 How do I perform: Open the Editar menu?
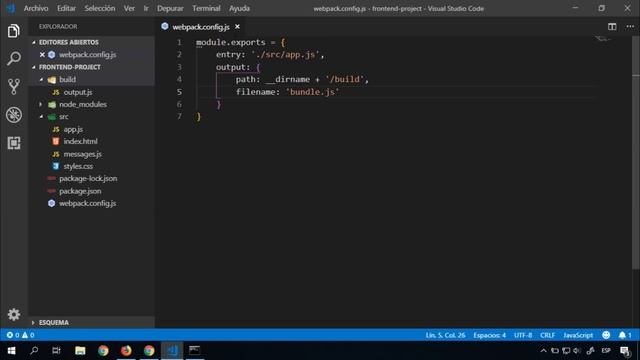tap(66, 8)
